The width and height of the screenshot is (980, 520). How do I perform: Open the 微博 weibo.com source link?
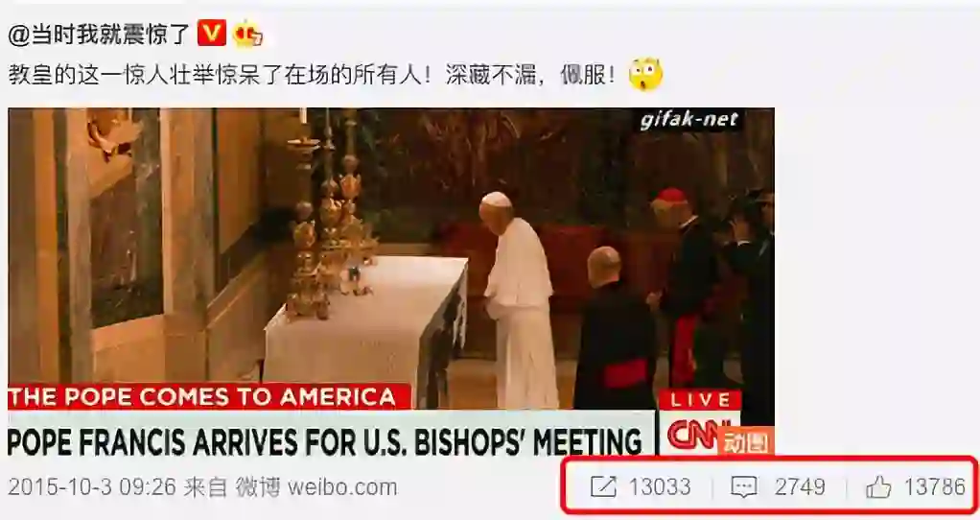[x=316, y=486]
